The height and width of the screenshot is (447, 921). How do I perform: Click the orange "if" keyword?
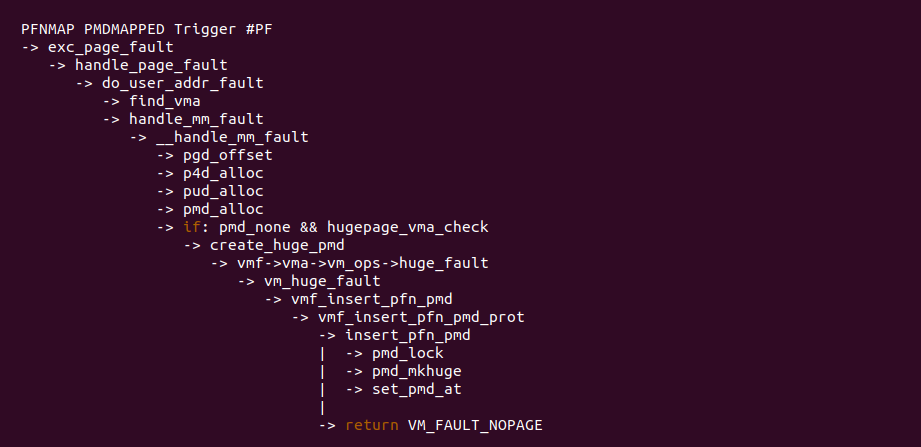192,227
